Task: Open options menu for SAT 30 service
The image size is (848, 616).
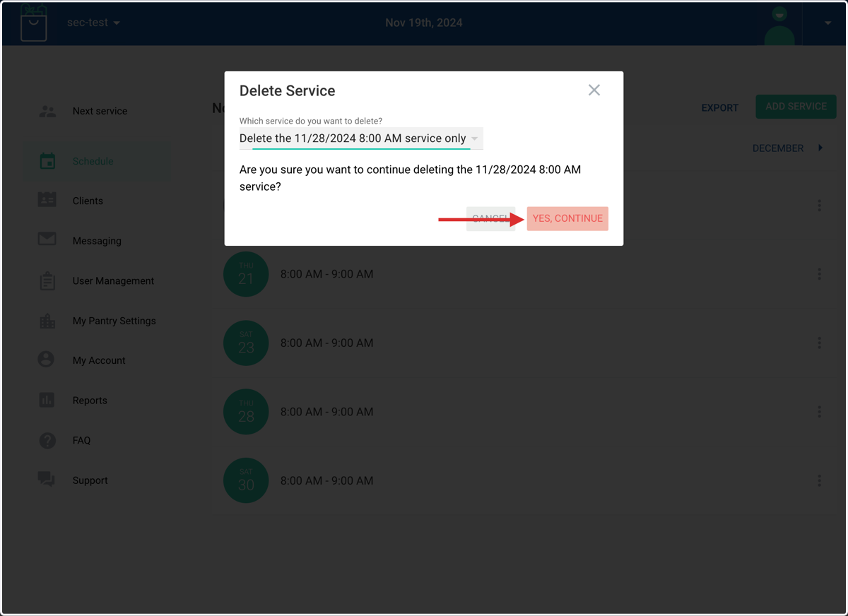Action: click(x=819, y=480)
